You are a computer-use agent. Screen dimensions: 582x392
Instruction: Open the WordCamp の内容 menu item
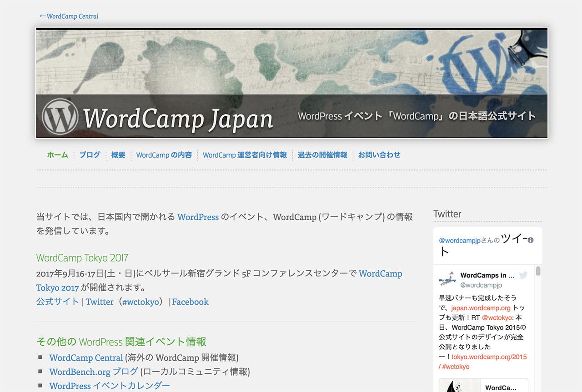click(164, 155)
